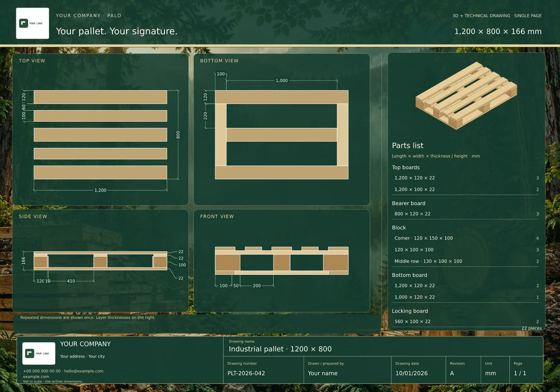Click the "Top boards" section heading
This screenshot has width=560, height=392.
405,167
